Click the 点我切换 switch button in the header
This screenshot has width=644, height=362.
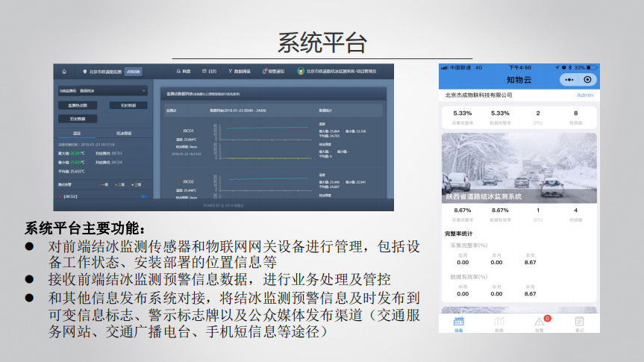tap(133, 72)
